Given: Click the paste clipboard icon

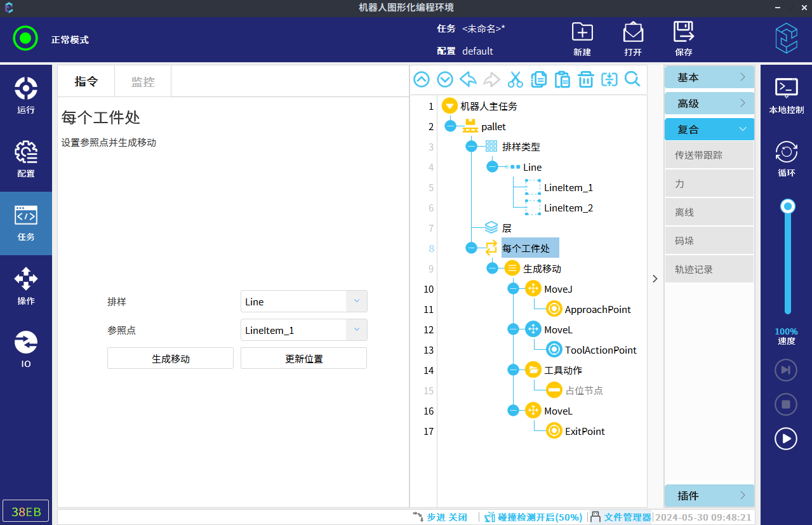Looking at the screenshot, I should point(562,79).
